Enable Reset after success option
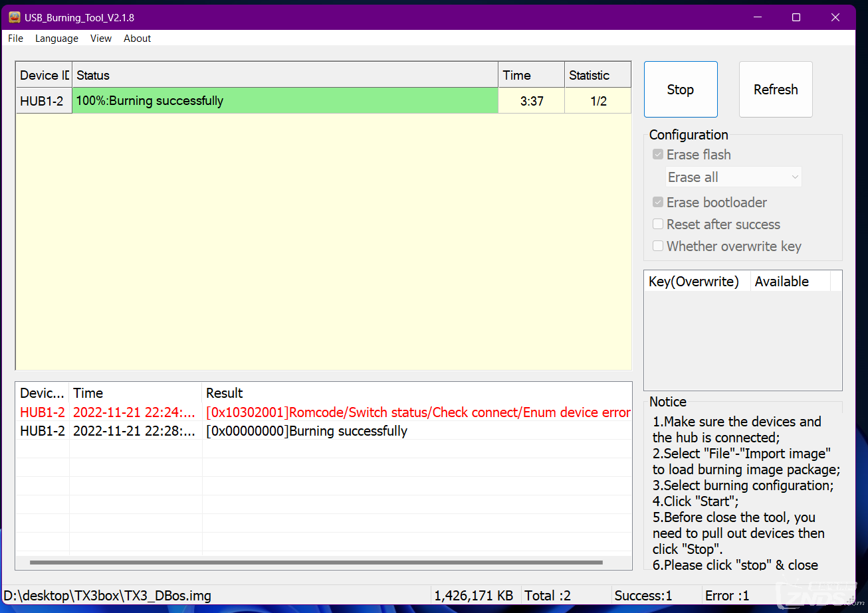This screenshot has width=868, height=613. [x=658, y=224]
